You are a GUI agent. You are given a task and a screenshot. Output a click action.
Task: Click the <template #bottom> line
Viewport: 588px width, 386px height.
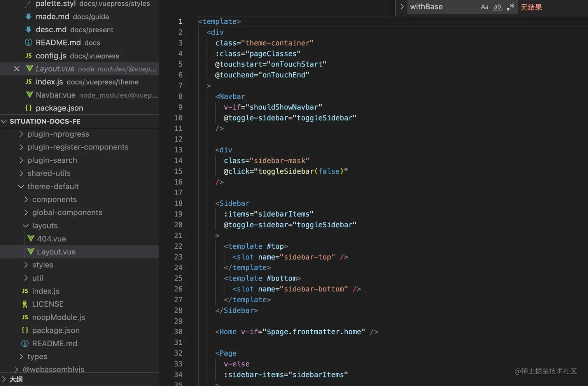pos(262,278)
